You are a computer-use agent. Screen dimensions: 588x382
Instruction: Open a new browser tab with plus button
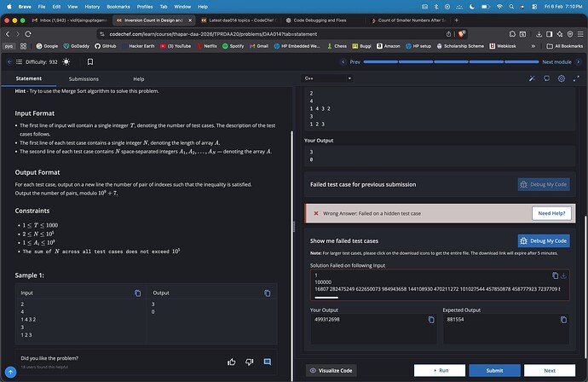457,20
